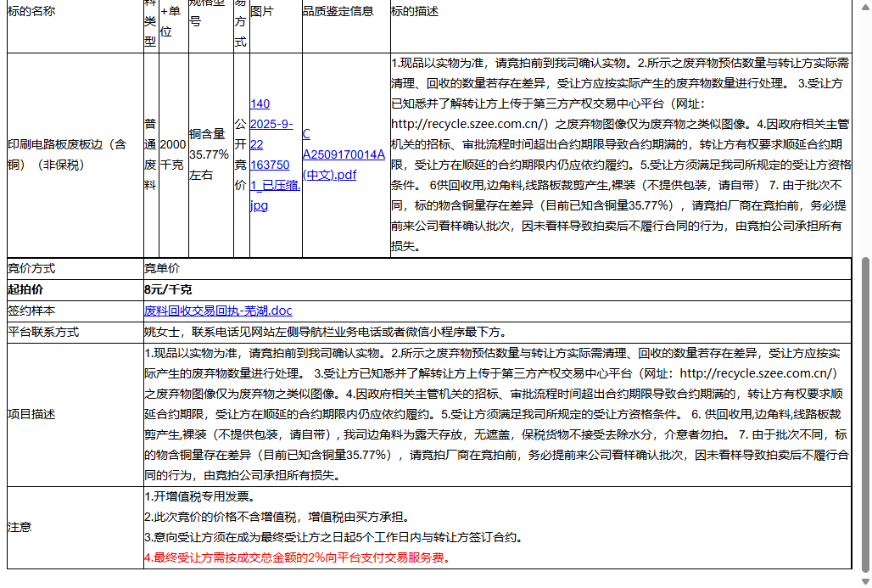Click the 公开竞价 trade method cell
Viewport: 872px width, 588px height.
coord(240,154)
